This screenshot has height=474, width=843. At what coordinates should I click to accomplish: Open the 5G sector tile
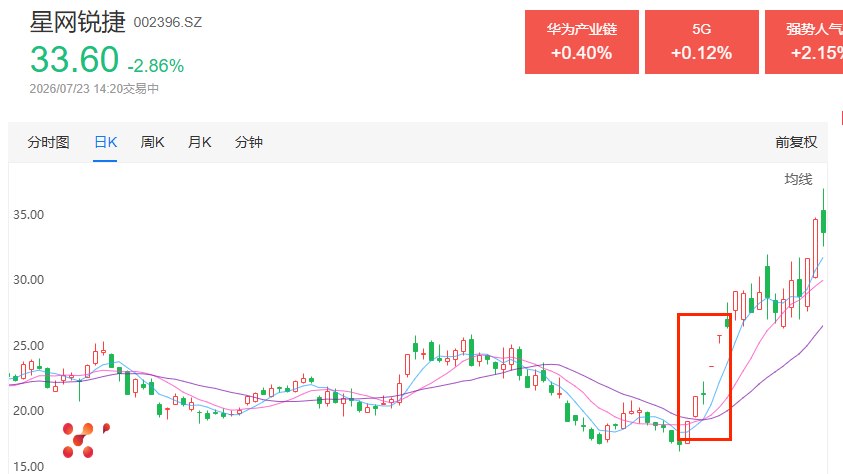click(x=702, y=42)
